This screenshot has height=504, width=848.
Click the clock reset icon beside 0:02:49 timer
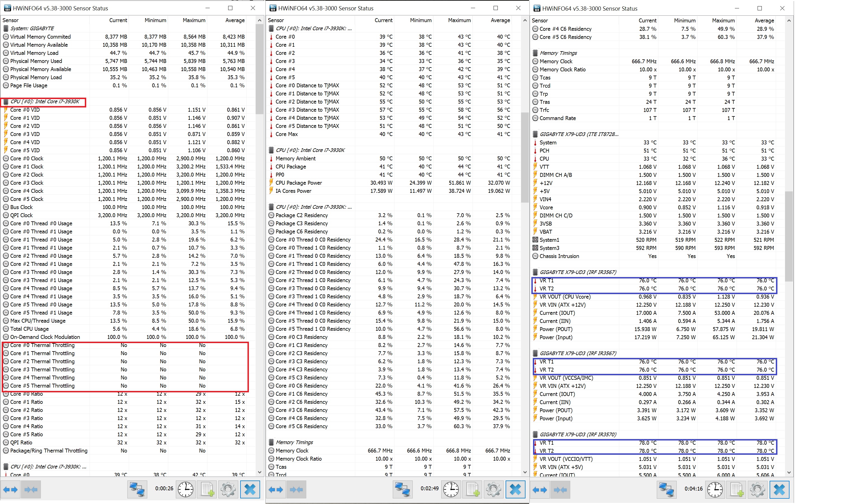451,489
